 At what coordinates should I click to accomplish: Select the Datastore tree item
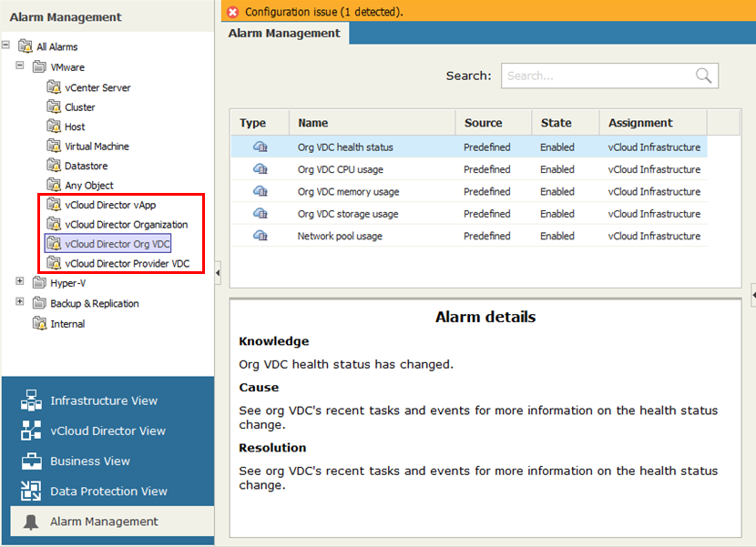[87, 166]
